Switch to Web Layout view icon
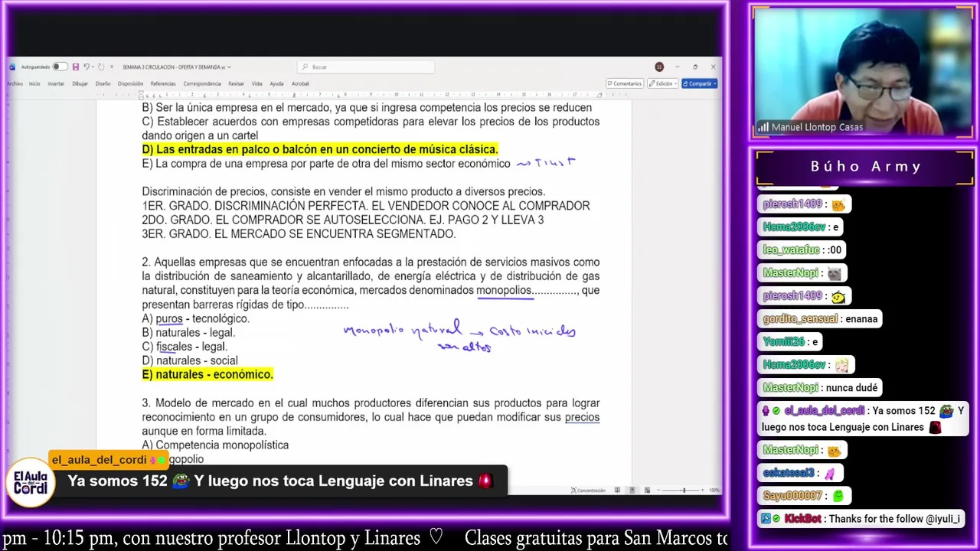The height and width of the screenshot is (551, 980). [x=647, y=490]
